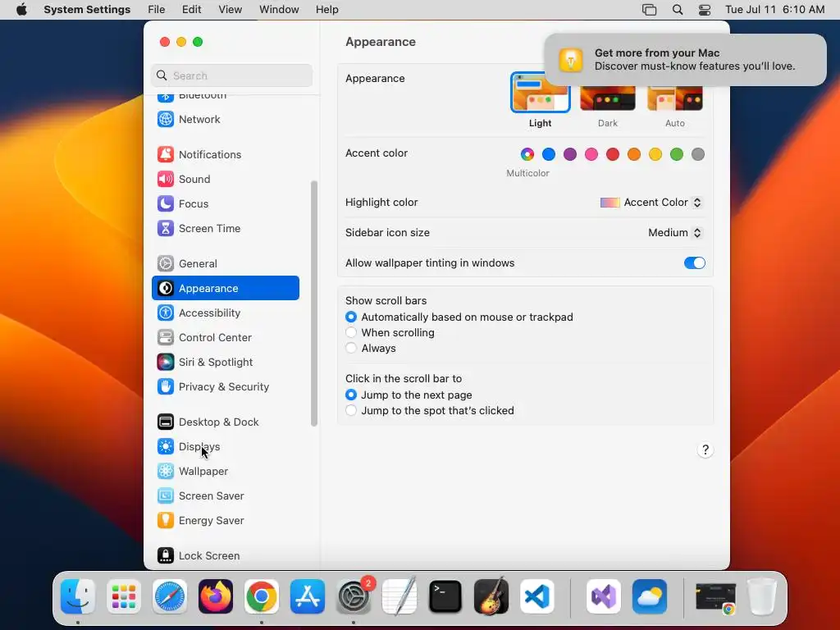Screen dimensions: 840x630
Task: Launch GarageBand from the Dock
Action: pyautogui.click(x=491, y=596)
